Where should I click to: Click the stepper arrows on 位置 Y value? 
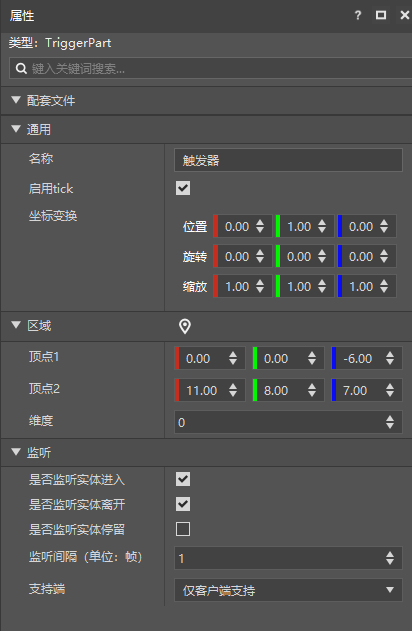[x=322, y=226]
